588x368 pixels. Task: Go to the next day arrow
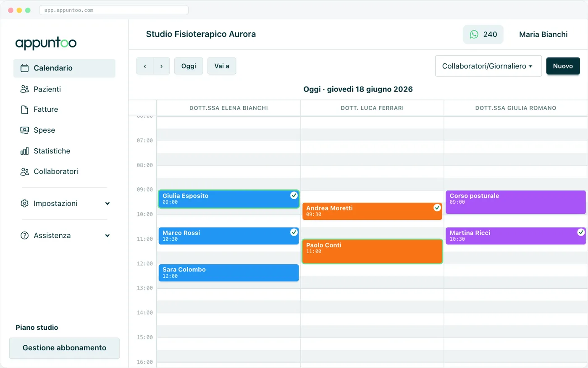pos(161,66)
